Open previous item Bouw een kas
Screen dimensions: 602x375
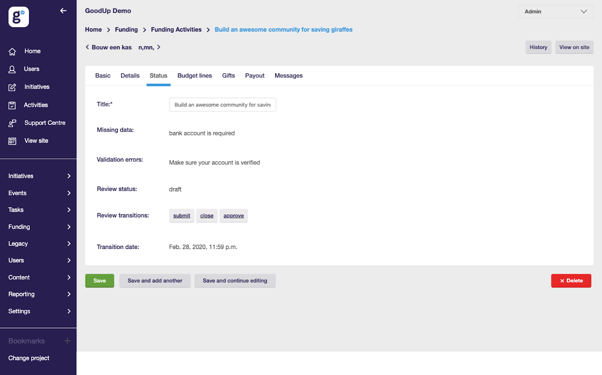(x=111, y=47)
